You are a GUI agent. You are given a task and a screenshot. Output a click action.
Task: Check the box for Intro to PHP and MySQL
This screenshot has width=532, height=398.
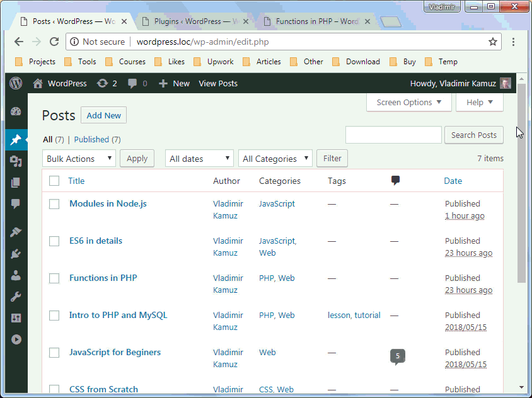tap(54, 316)
